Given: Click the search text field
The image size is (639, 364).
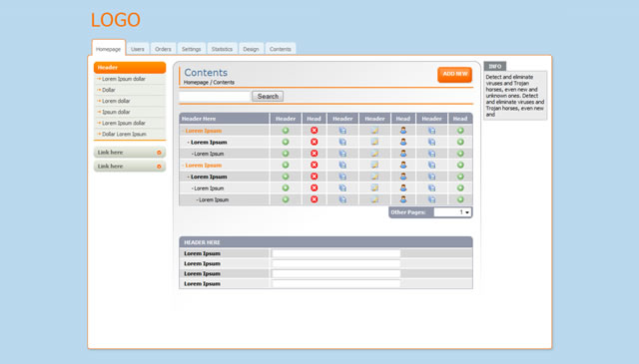Looking at the screenshot, I should 215,96.
